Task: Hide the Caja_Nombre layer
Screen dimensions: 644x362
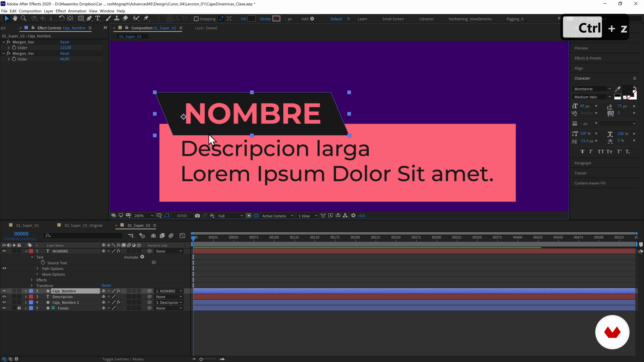Action: [4, 291]
